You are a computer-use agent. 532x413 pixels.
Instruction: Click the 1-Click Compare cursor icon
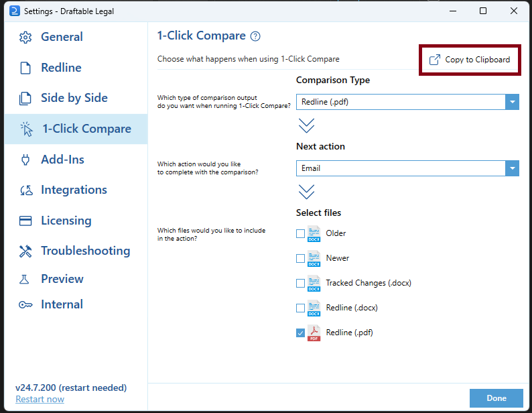click(26, 129)
